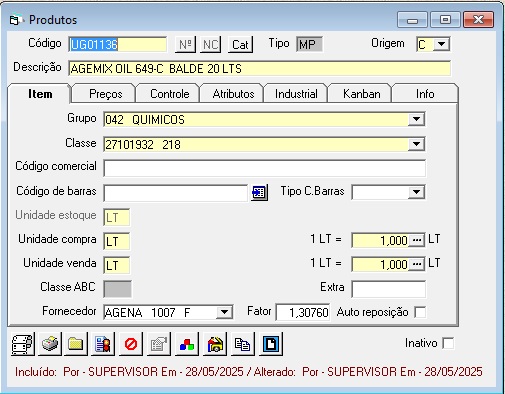Open the Kanban tab
This screenshot has height=394, width=505.
click(x=362, y=94)
